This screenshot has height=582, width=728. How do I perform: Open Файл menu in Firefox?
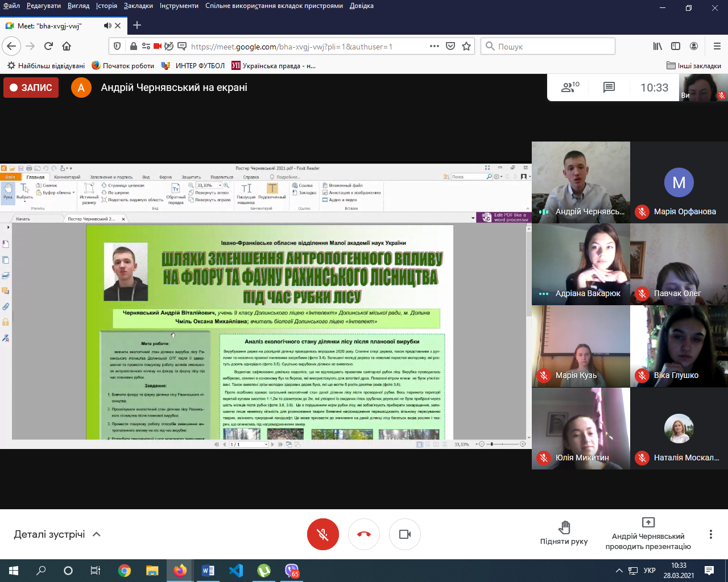pyautogui.click(x=11, y=6)
